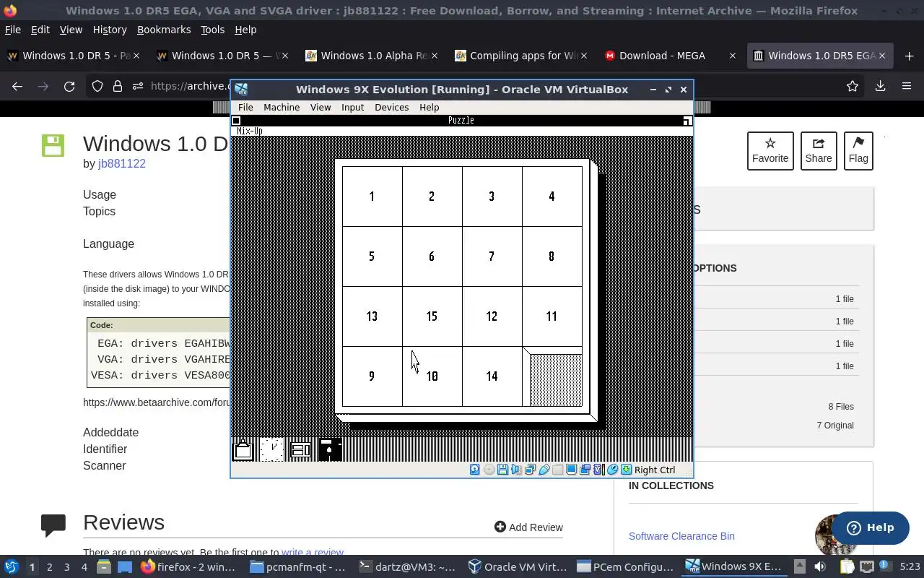Bookmark this page with the star icon
The image size is (924, 578).
click(853, 86)
